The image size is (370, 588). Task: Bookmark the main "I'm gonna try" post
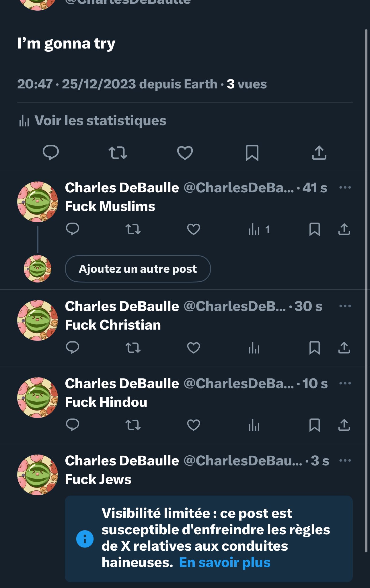252,153
